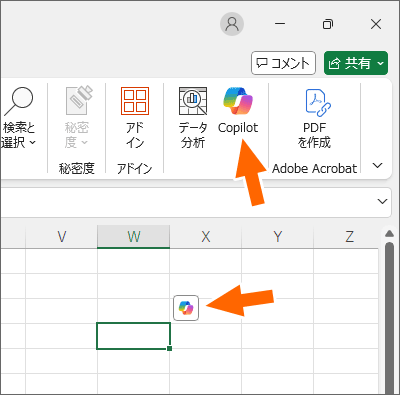Click PDFを作成 Adobe Acrobat button

click(314, 117)
